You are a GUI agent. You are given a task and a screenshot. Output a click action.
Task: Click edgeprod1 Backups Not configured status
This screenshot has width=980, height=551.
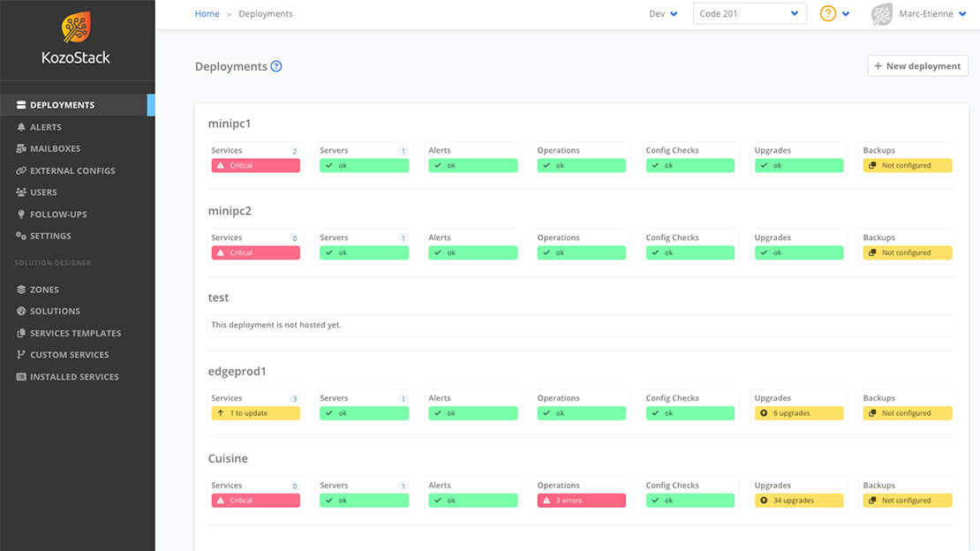tap(908, 413)
